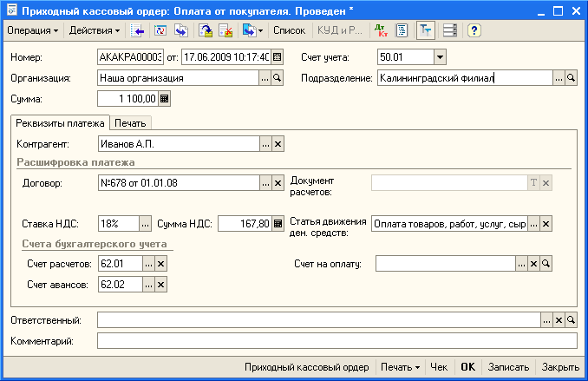
Task: Click the Номер input field
Action: click(x=130, y=57)
